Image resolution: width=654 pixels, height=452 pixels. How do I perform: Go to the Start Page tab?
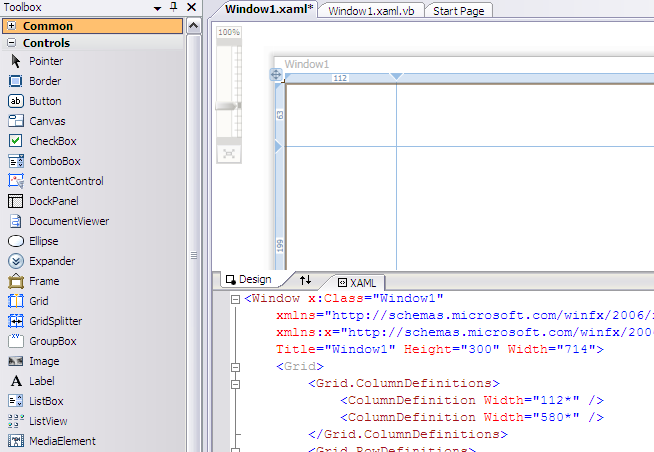pos(458,11)
